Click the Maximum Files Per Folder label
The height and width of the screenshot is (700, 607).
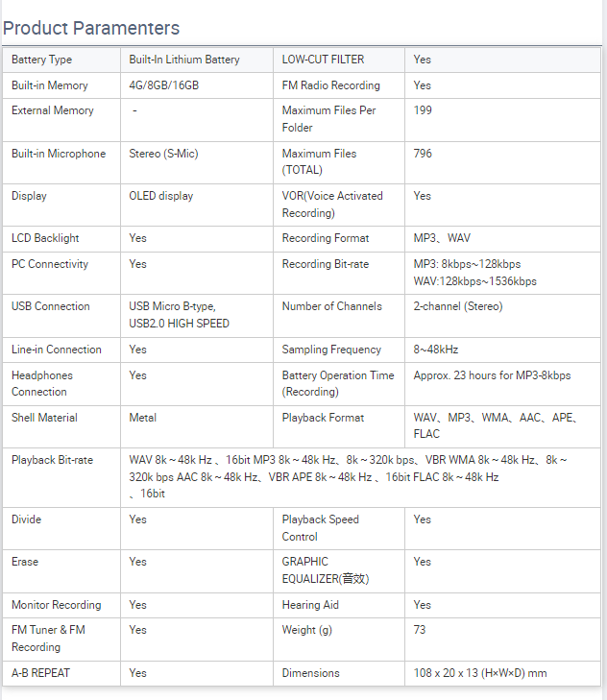pos(328,119)
